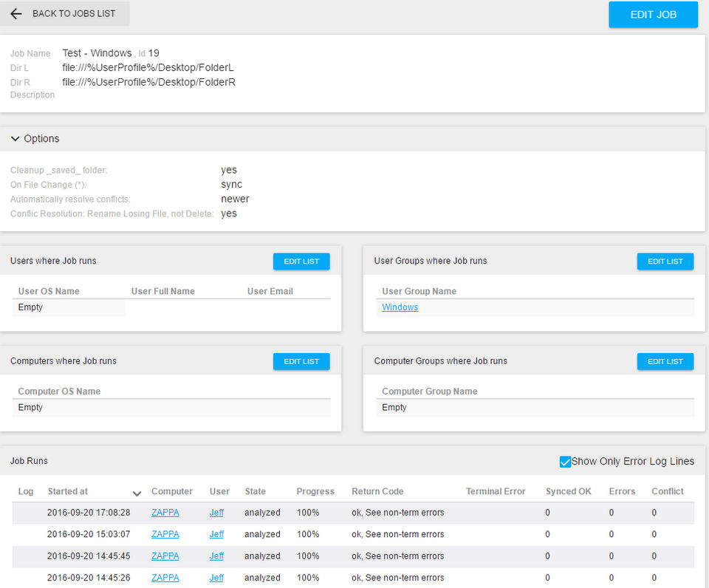
Task: Click the Cleanup _saved_ folder label
Action: 59,170
